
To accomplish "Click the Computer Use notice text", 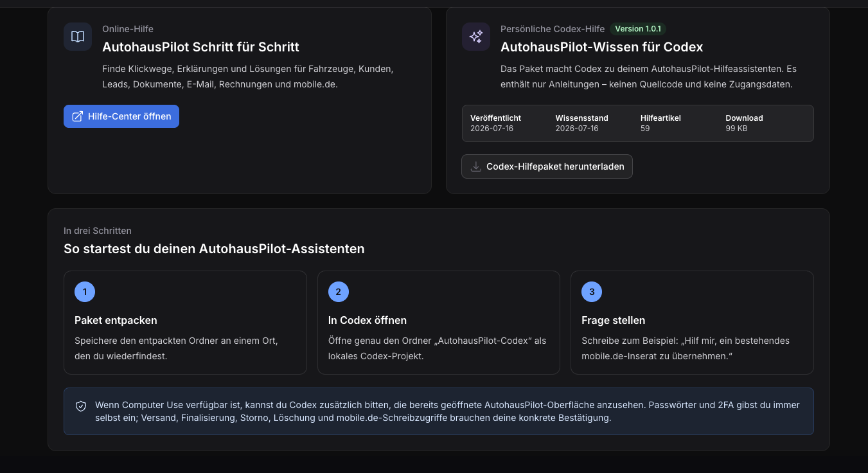I will [x=447, y=411].
